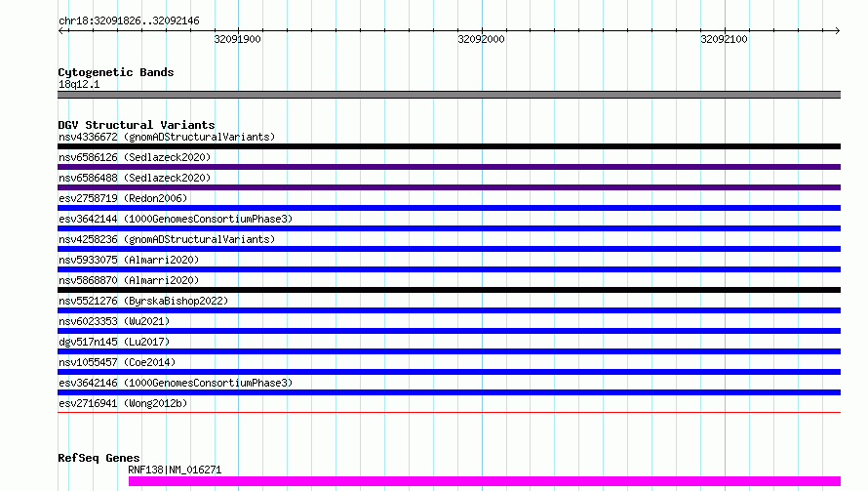The width and height of the screenshot is (868, 491).
Task: Click the nsv6023353 (Wu2021) label
Action: pyautogui.click(x=114, y=321)
